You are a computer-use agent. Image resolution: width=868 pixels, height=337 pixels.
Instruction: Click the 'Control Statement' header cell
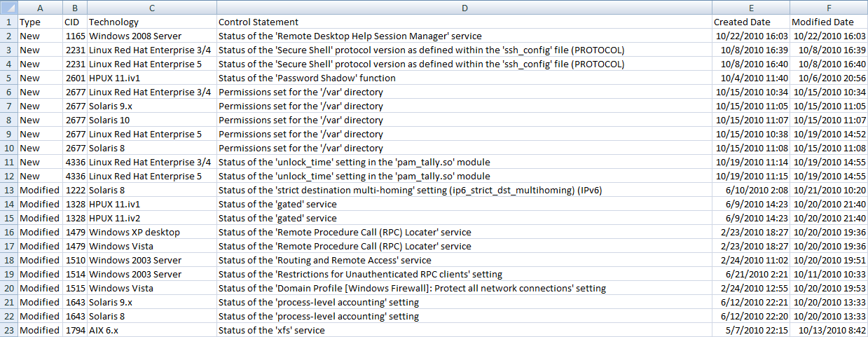tap(464, 22)
